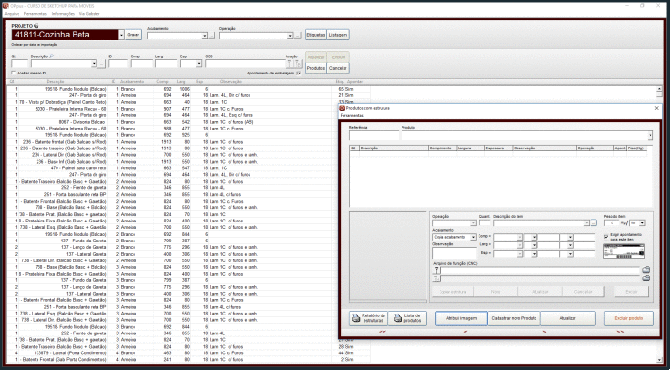Screen dimensions: 670x370
Task: Click the first Isolação icon button
Action: [x=290, y=64]
